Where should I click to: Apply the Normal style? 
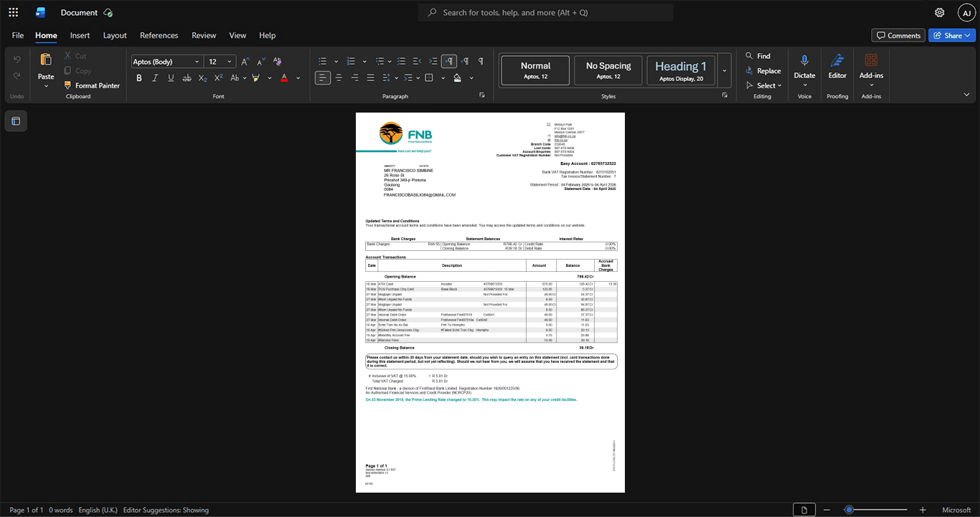click(535, 70)
